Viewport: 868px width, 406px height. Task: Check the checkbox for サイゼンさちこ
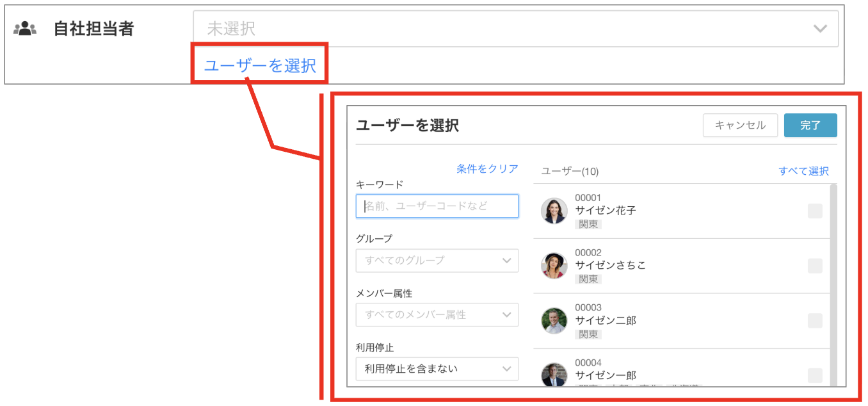click(815, 266)
